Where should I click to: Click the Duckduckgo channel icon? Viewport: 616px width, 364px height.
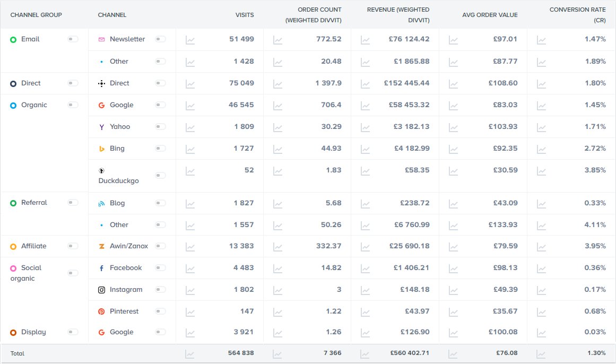coord(101,170)
